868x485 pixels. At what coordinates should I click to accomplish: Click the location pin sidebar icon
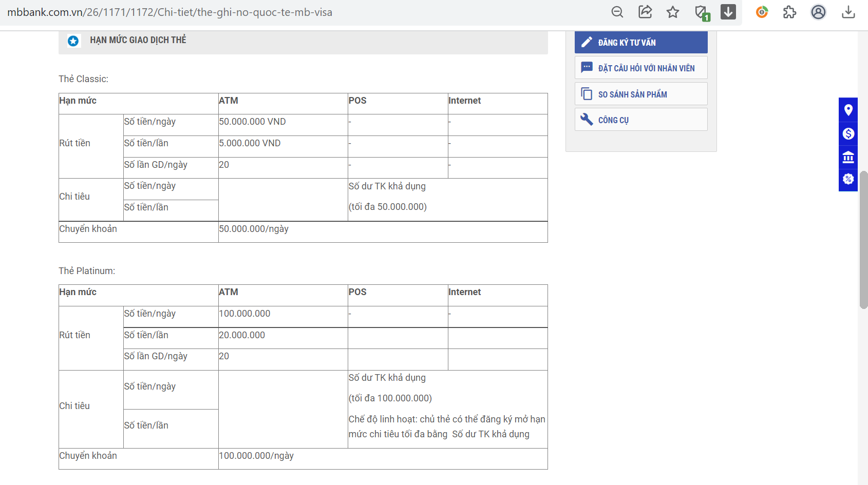848,110
